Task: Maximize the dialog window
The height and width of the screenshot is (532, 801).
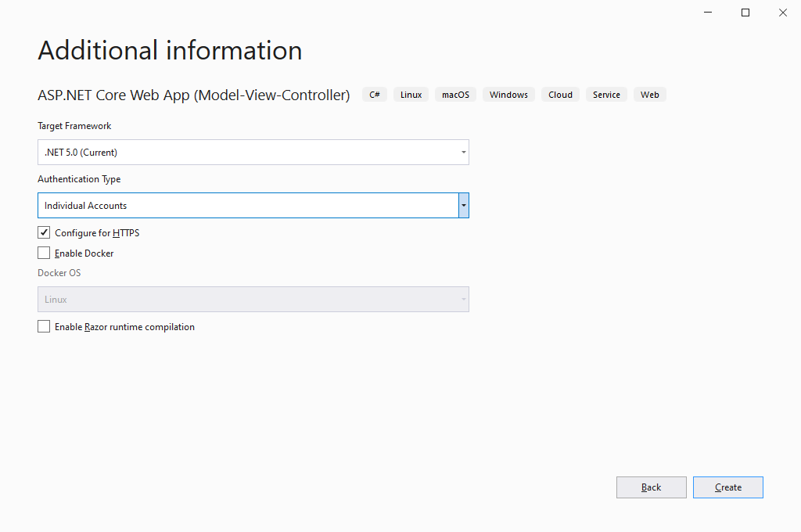Action: pos(745,13)
